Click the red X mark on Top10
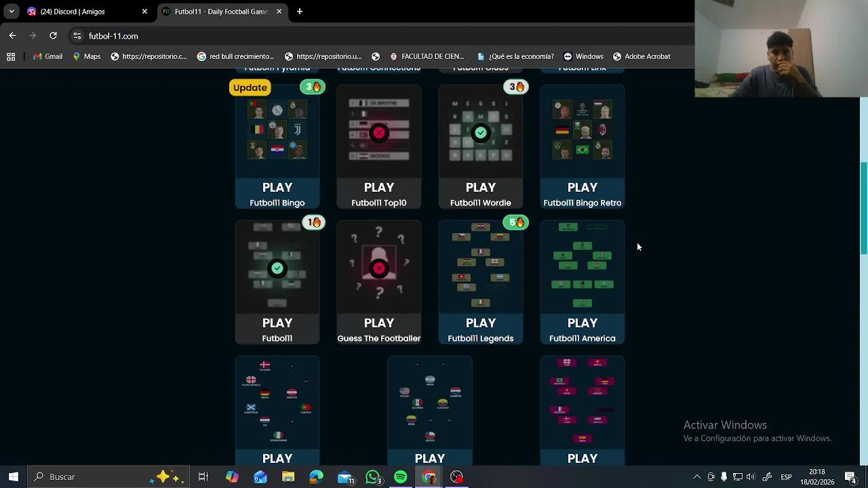This screenshot has width=868, height=488. [x=379, y=133]
